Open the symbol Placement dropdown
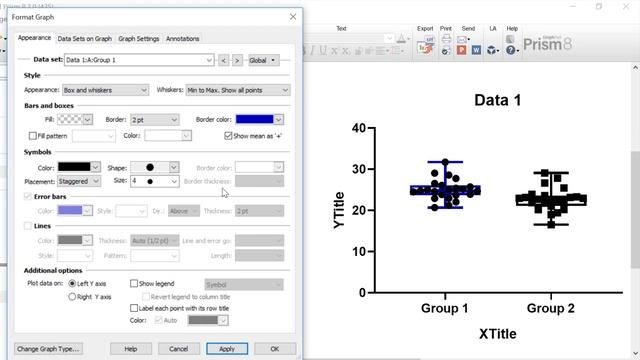Viewport: 640px width, 360px height. point(79,181)
